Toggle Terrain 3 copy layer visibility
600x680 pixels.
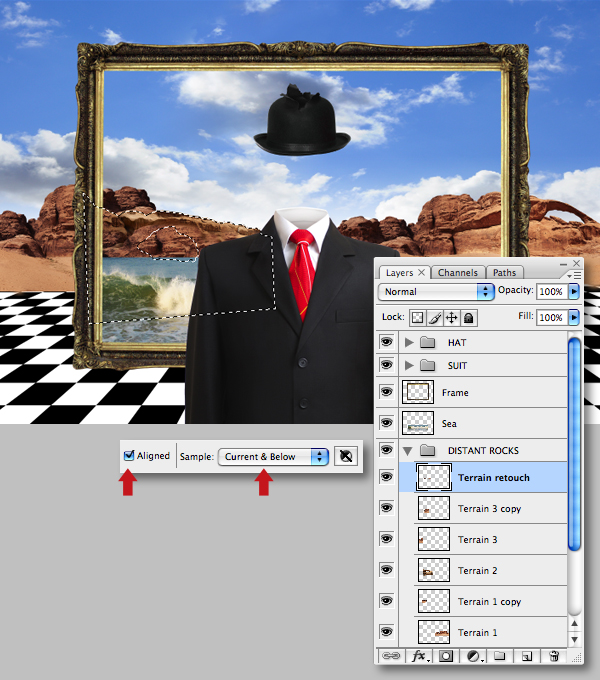(x=386, y=507)
